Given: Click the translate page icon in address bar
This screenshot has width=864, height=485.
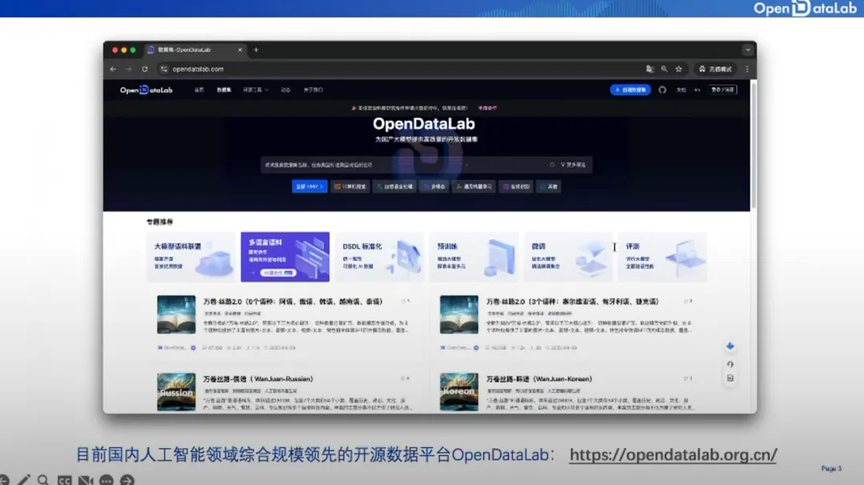Looking at the screenshot, I should click(650, 69).
